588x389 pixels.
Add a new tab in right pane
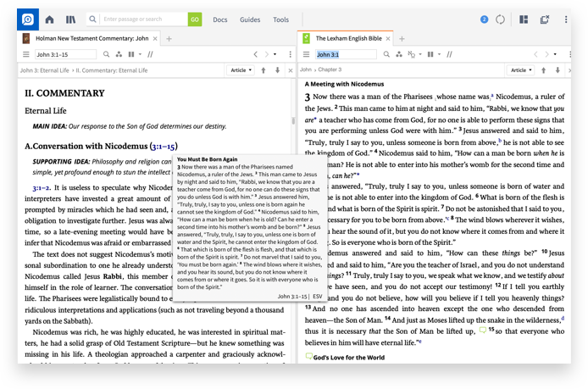pos(402,39)
